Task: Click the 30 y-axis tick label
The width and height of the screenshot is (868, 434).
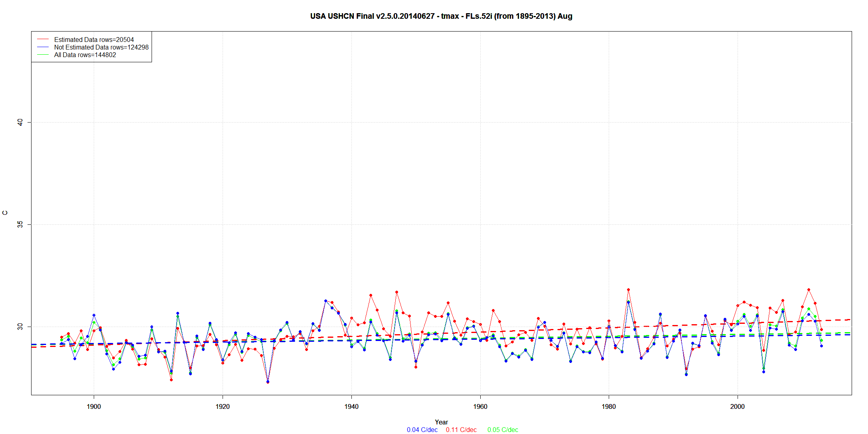Action: [20, 327]
